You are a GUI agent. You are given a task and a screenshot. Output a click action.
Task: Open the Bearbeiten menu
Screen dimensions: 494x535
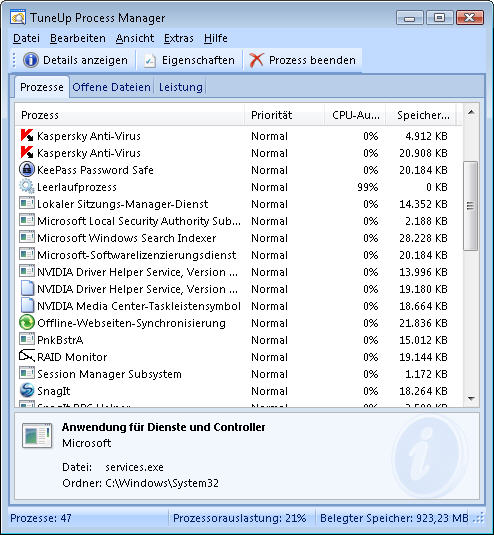(x=78, y=38)
